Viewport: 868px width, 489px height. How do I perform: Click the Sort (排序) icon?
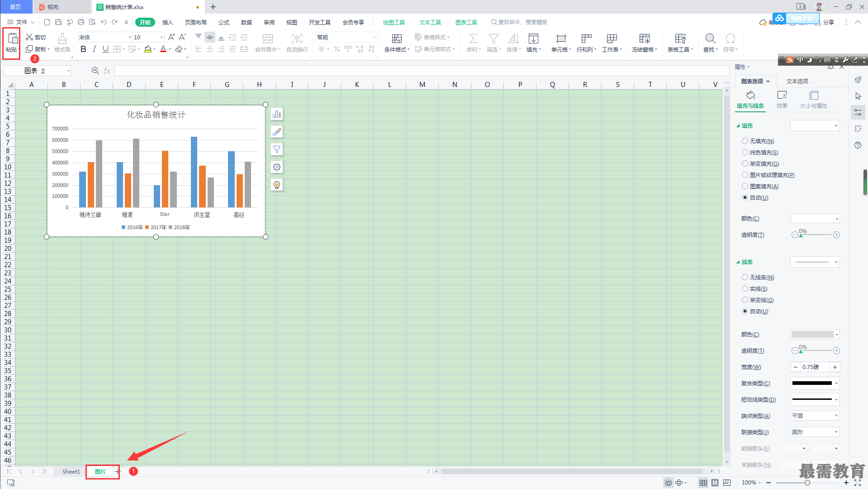click(513, 38)
